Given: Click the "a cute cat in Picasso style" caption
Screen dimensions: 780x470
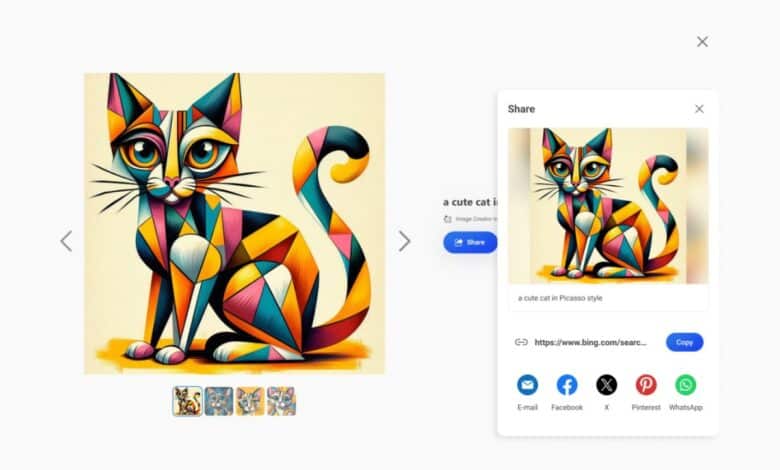Looking at the screenshot, I should 560,298.
